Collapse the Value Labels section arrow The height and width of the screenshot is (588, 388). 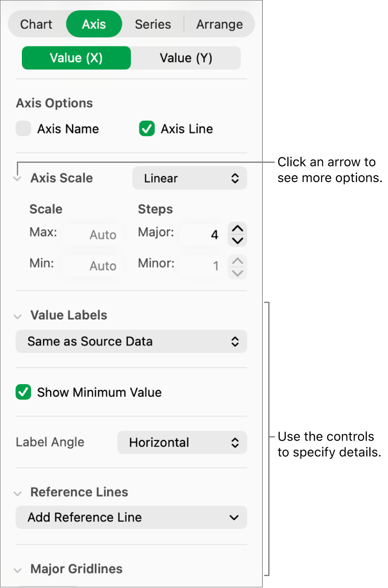point(17,316)
